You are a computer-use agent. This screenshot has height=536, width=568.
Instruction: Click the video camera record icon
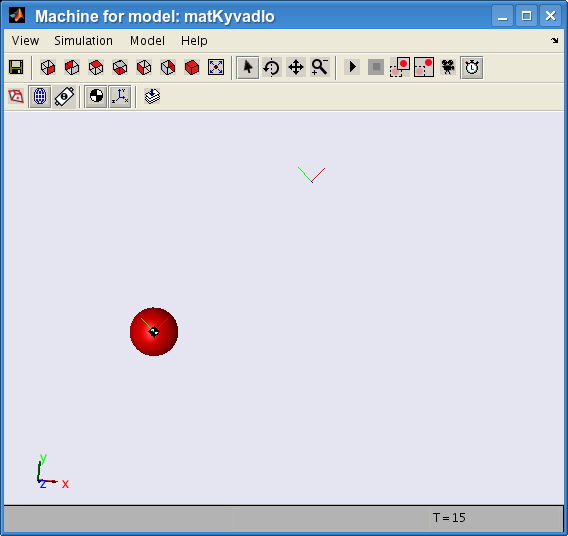point(448,67)
